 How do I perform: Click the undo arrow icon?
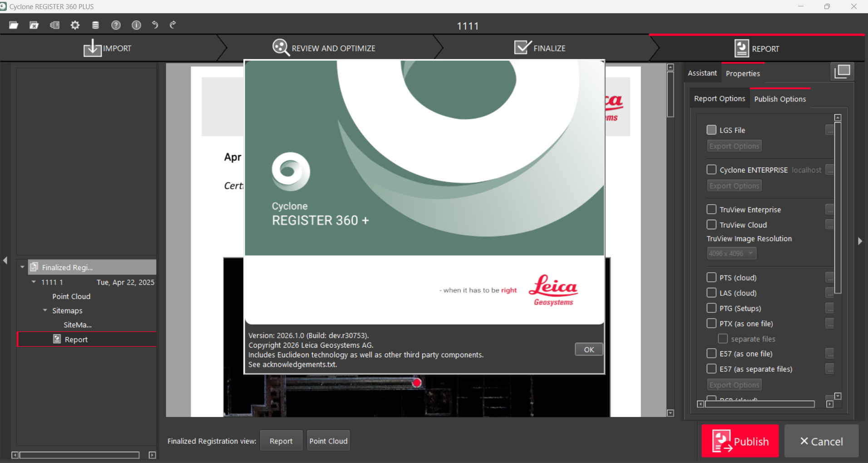tap(155, 25)
